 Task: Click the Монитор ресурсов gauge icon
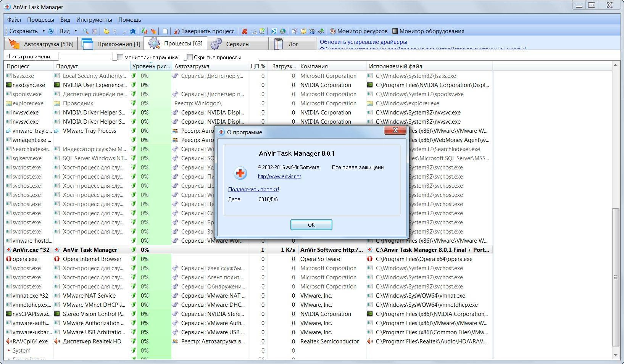coord(333,31)
